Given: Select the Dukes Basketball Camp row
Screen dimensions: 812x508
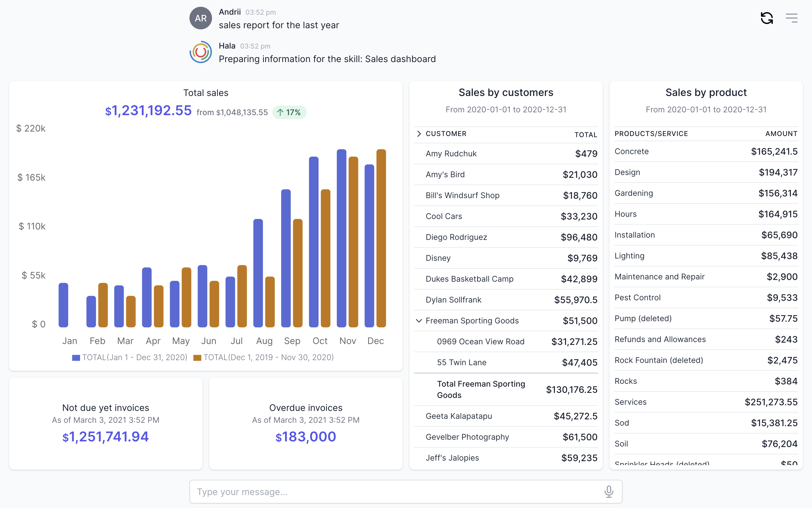Looking at the screenshot, I should point(506,279).
